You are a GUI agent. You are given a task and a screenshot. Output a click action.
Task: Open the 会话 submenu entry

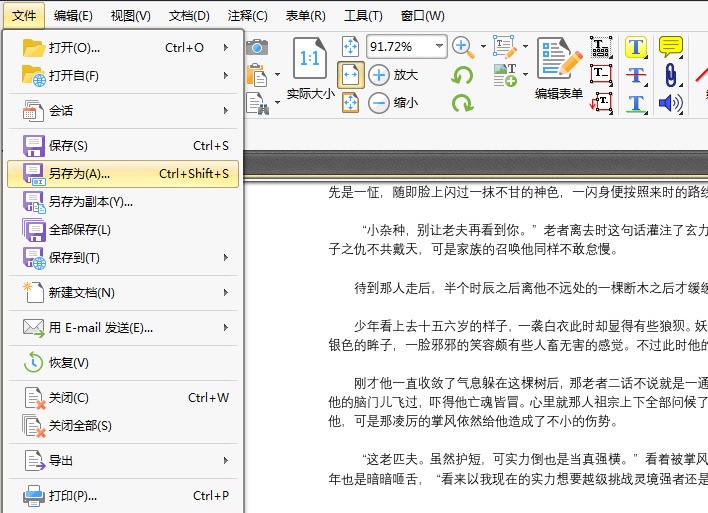coord(123,111)
